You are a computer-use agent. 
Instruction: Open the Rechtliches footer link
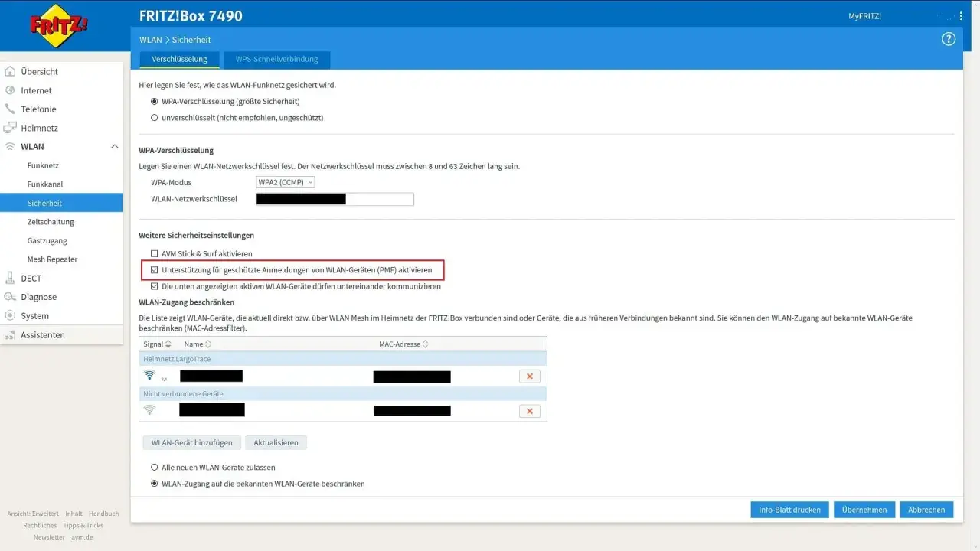[x=40, y=526]
